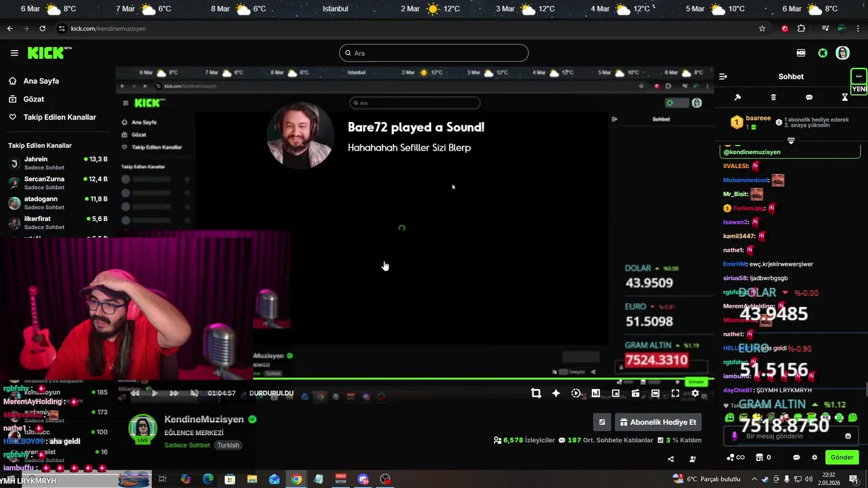Open Chrome from the taskbar

tap(296, 479)
